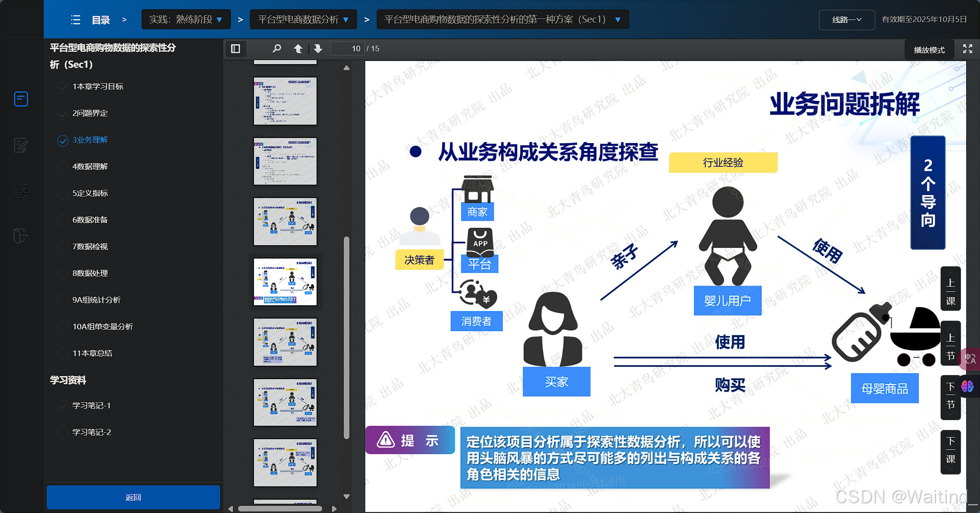Toggle completion circle for 7数据检视
Image resolution: width=980 pixels, height=513 pixels.
tap(63, 247)
